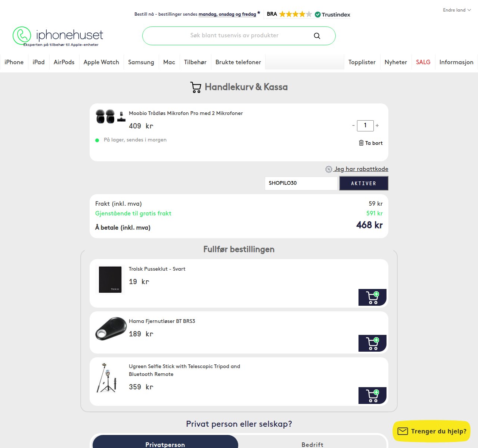Click the 468 kr total amount
478x448 pixels.
pos(369,225)
